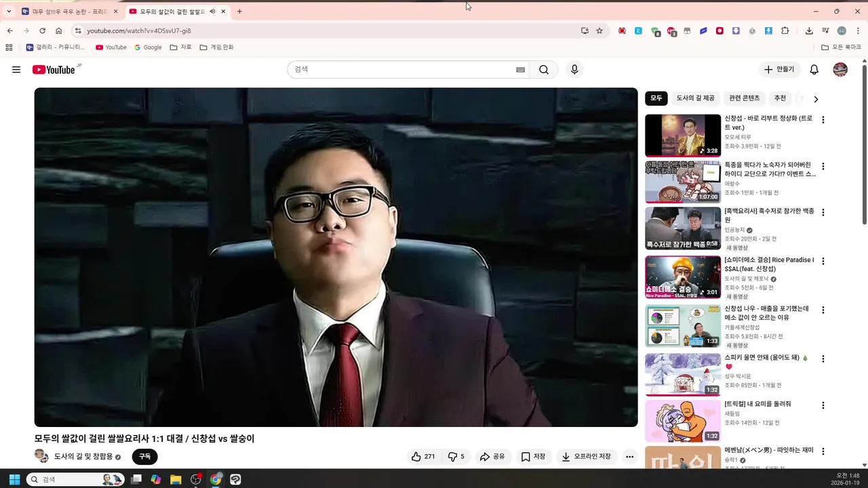868x488 pixels.
Task: Open options for 메벤남 video
Action: pyautogui.click(x=823, y=451)
